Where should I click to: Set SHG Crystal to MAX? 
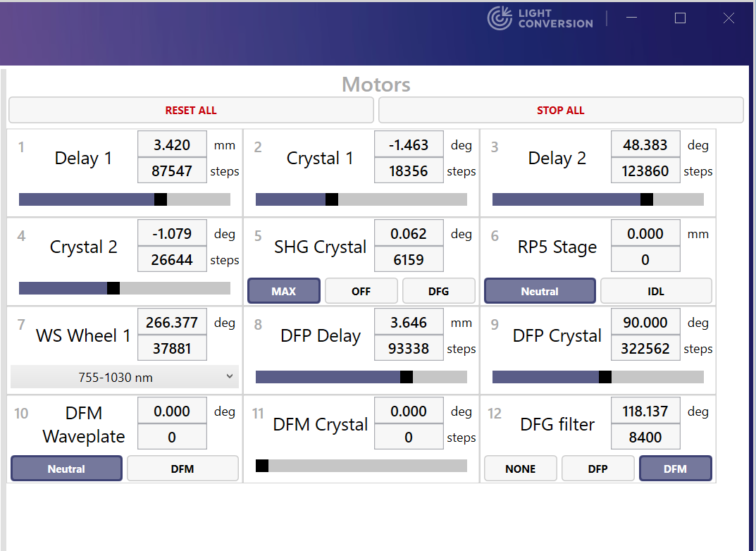[x=284, y=291]
